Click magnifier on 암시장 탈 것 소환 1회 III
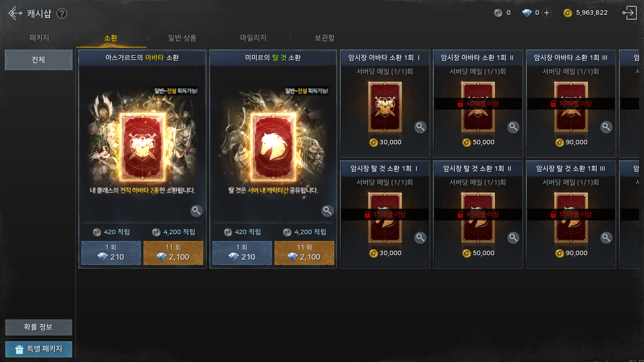Screen dimensions: 644x362 point(606,238)
